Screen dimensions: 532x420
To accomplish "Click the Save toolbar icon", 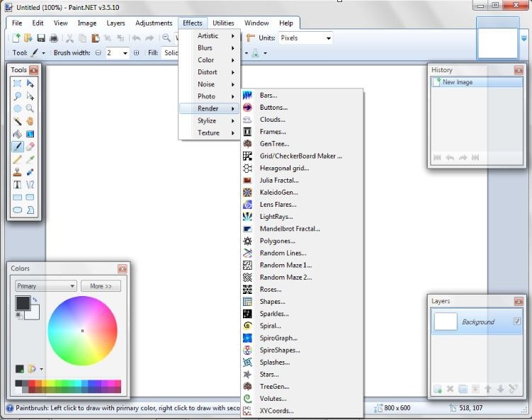I will 41,38.
